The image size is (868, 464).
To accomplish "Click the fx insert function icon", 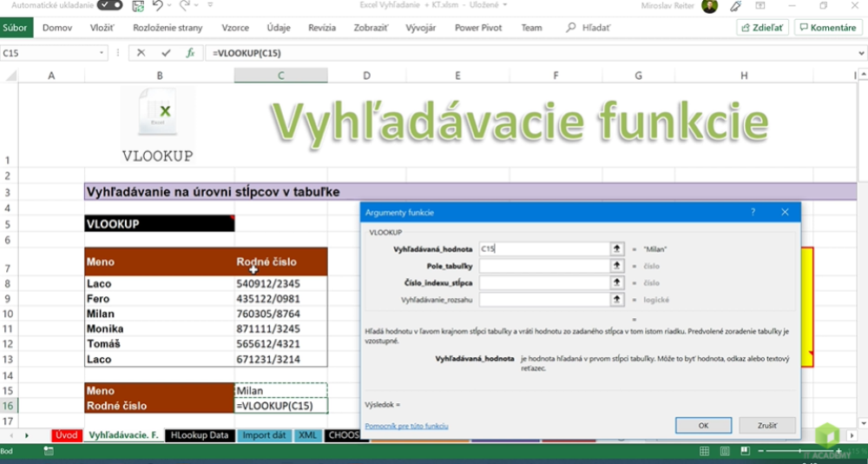I will click(190, 53).
